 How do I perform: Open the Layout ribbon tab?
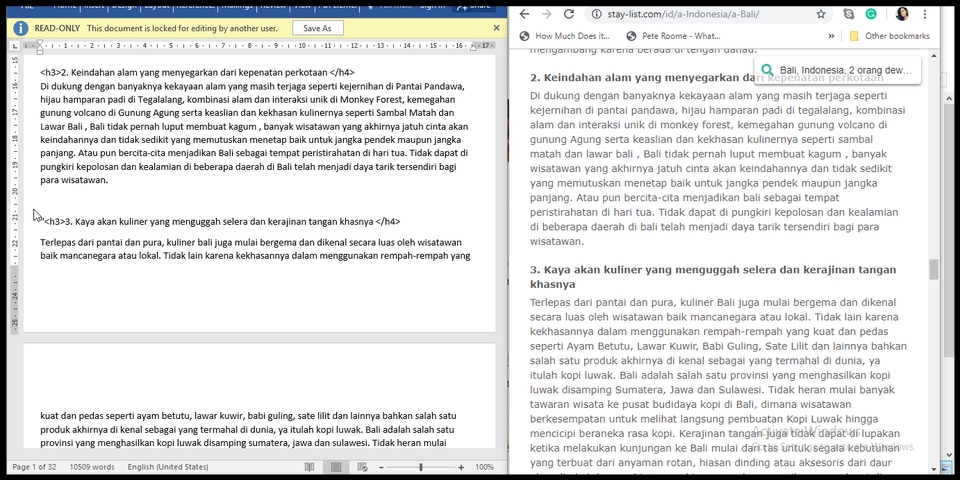157,5
